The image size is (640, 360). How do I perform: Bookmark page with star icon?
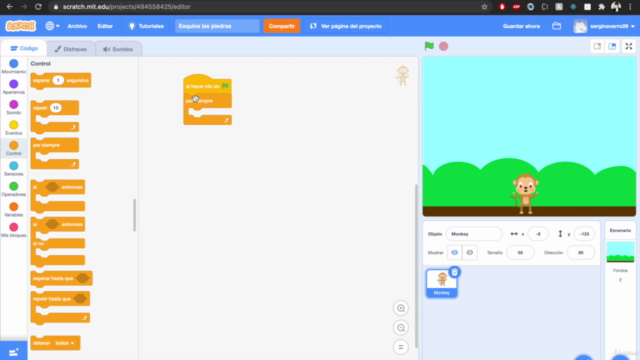(484, 7)
